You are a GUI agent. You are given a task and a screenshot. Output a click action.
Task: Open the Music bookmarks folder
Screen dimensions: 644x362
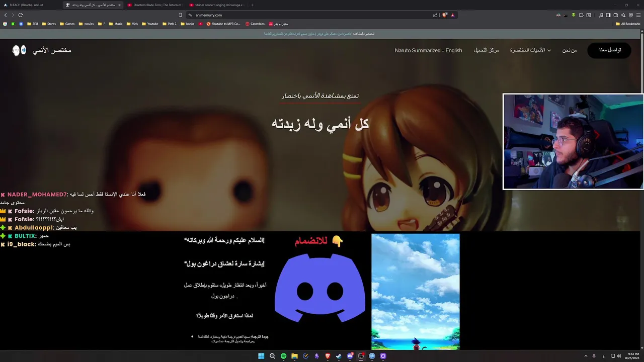click(x=116, y=24)
